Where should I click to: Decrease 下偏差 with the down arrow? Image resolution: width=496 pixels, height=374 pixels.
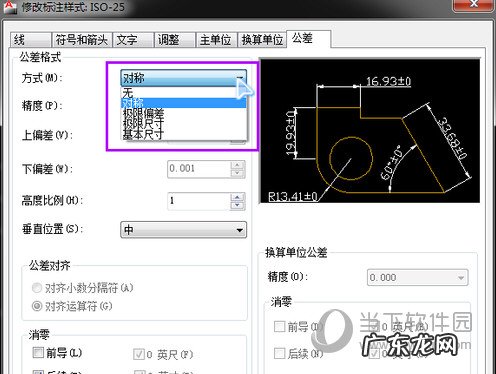[237, 173]
